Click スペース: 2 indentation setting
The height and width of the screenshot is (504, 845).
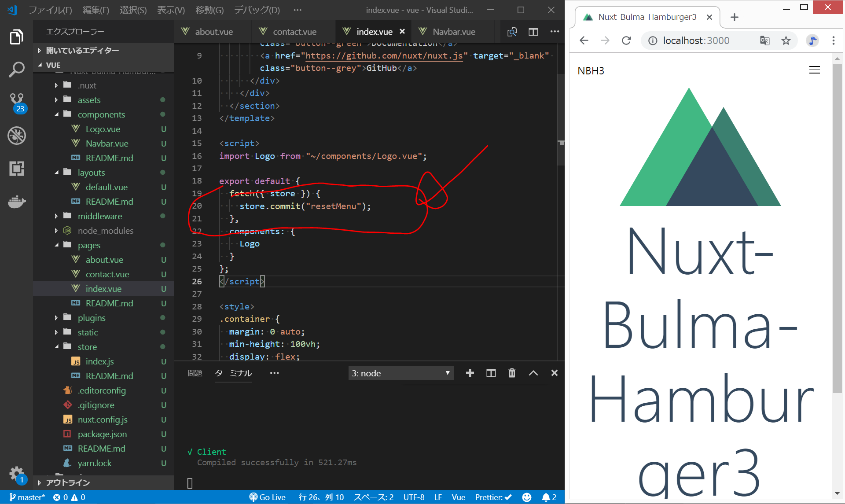point(373,497)
